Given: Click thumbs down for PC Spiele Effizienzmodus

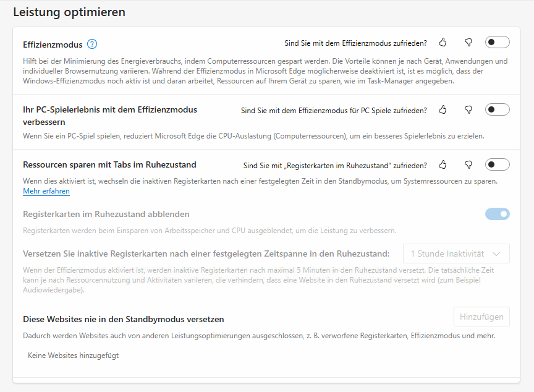Looking at the screenshot, I should pos(468,110).
